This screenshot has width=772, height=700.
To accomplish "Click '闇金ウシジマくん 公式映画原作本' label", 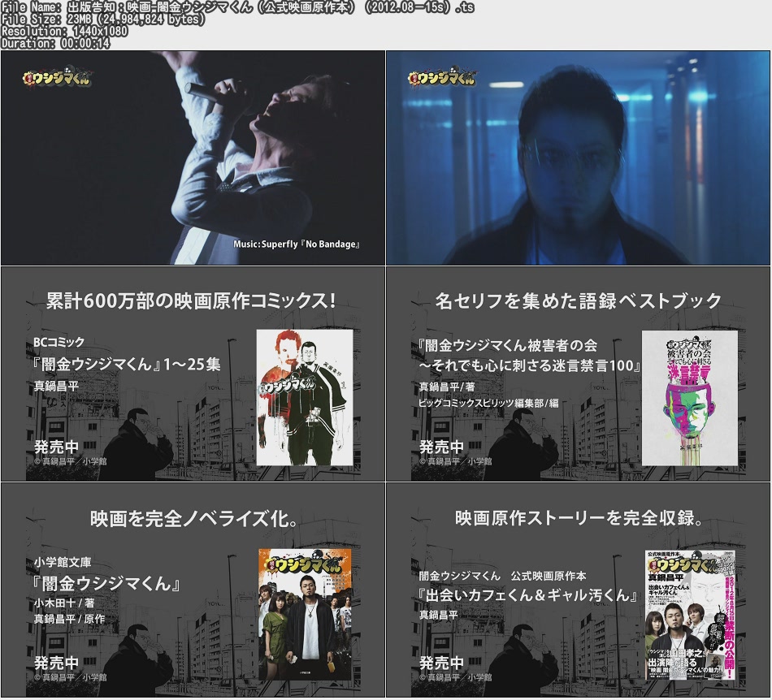I will [503, 576].
